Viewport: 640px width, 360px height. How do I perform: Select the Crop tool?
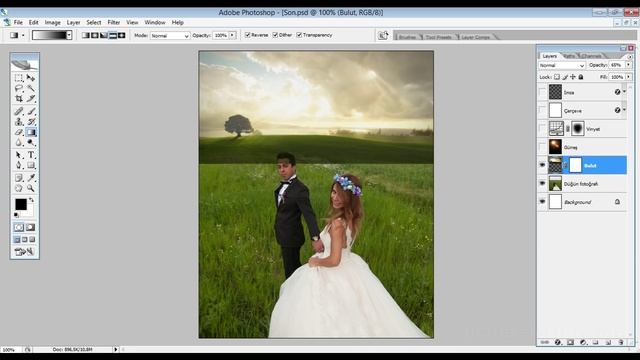coord(19,98)
